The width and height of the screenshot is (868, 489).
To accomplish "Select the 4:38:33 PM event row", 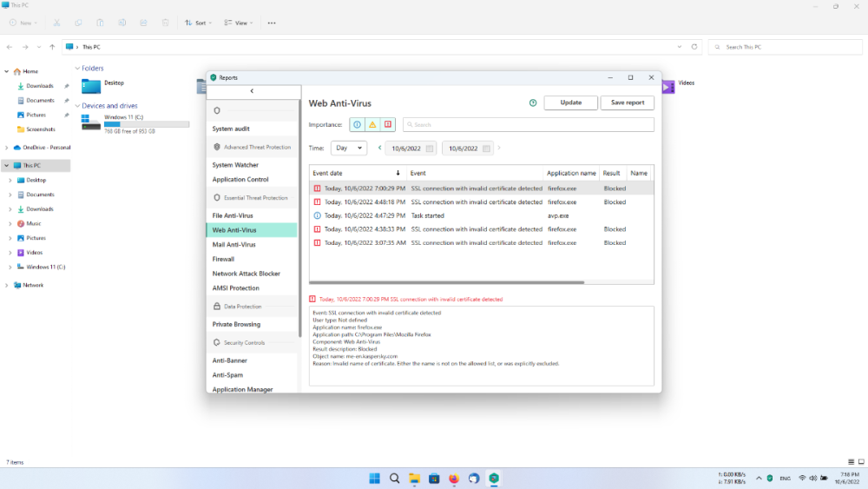I will tap(481, 229).
